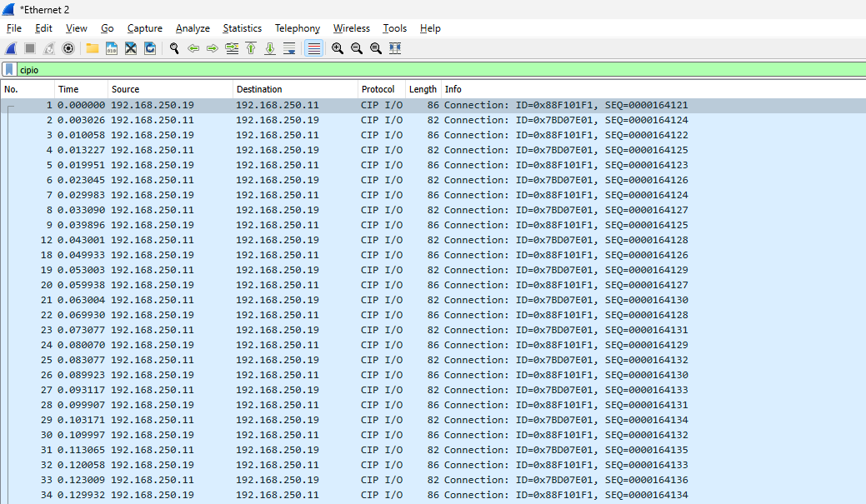Zoom in packet list text
Viewport: 866px width, 504px height.
pos(338,48)
